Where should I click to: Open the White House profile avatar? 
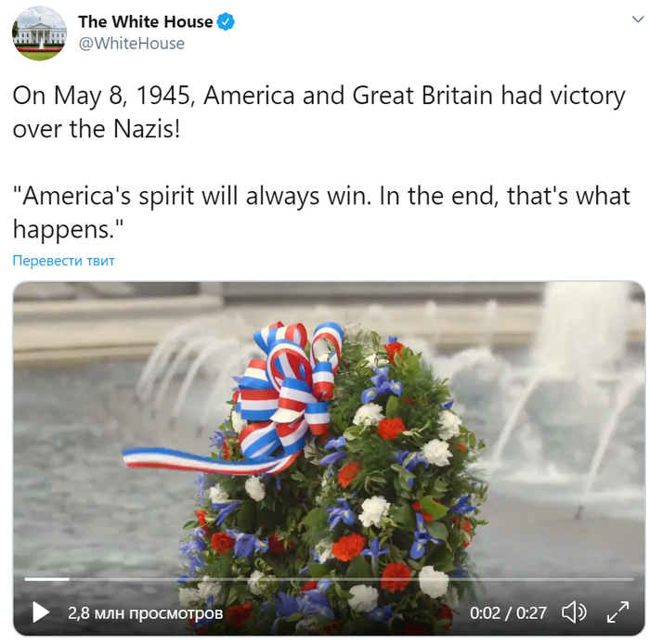pyautogui.click(x=39, y=33)
